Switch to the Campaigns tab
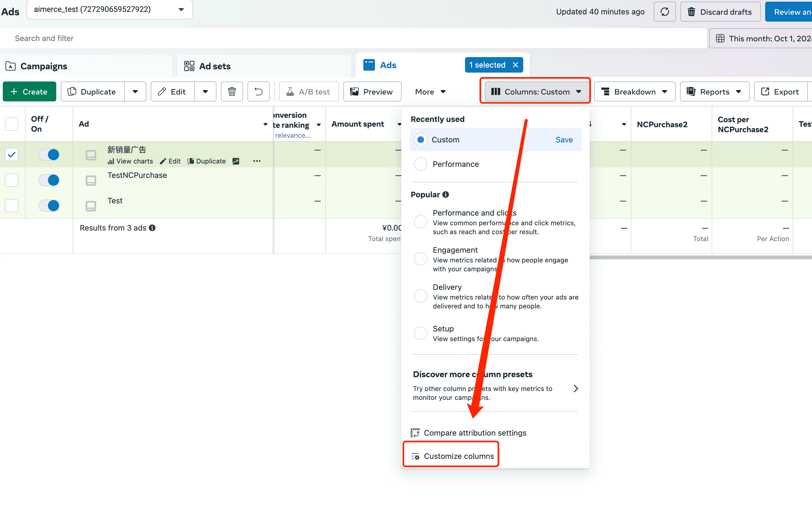The image size is (812, 511). [x=44, y=66]
